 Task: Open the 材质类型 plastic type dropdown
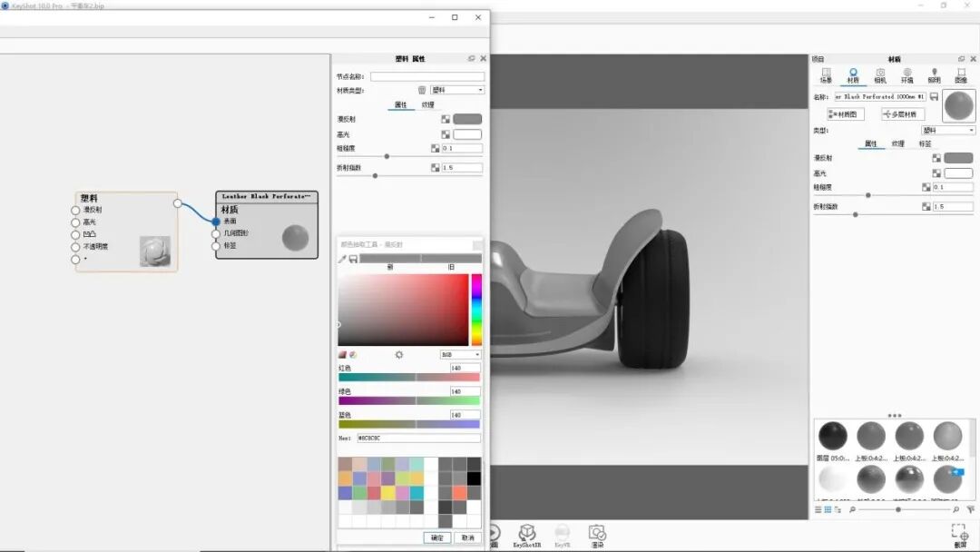[x=456, y=89]
